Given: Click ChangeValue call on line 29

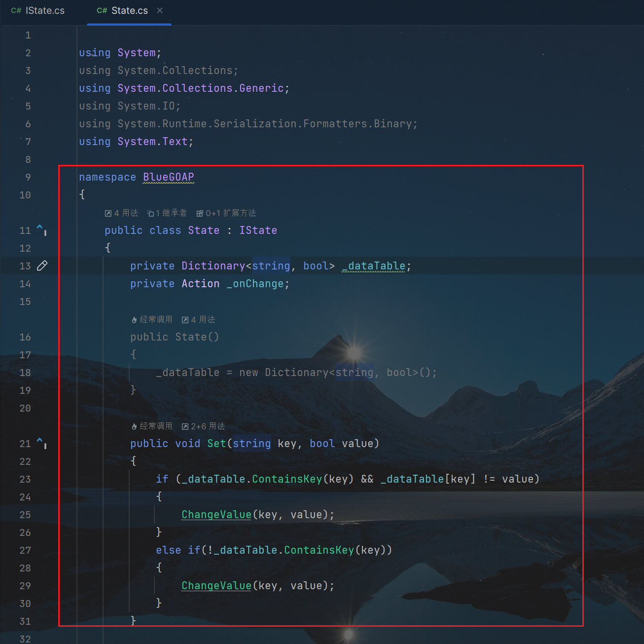Looking at the screenshot, I should click(216, 586).
